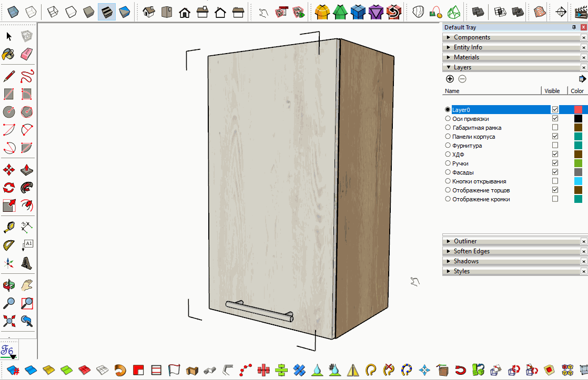Set Ручки as the active layer
This screenshot has height=380, width=588.
click(x=448, y=163)
